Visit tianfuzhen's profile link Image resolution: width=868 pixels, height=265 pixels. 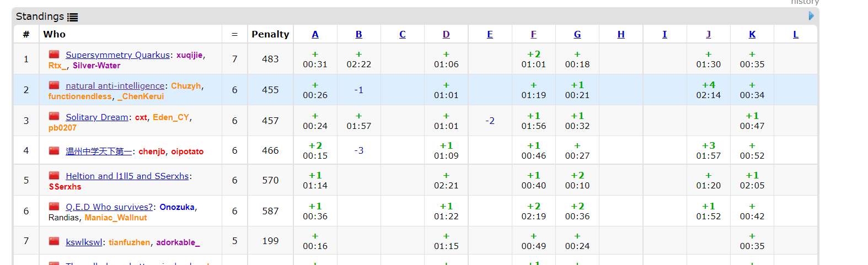(x=129, y=242)
